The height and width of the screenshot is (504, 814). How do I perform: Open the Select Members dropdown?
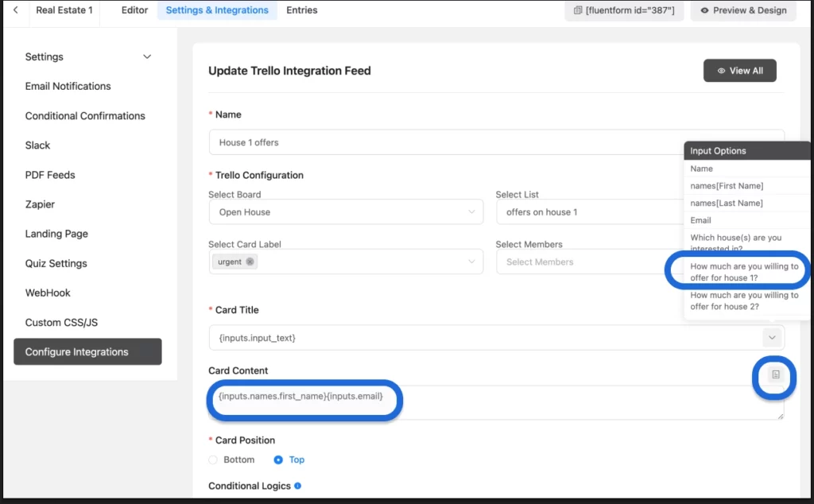pos(590,262)
